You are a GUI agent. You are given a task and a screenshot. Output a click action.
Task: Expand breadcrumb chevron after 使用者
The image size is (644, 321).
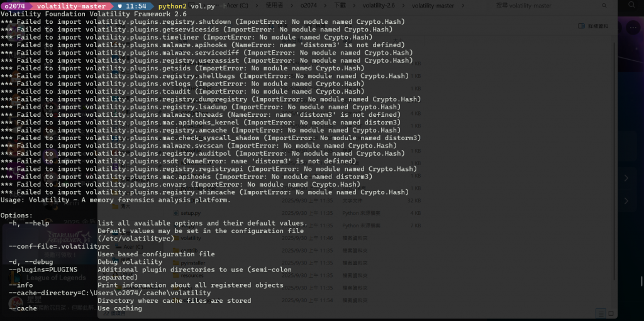coord(291,6)
